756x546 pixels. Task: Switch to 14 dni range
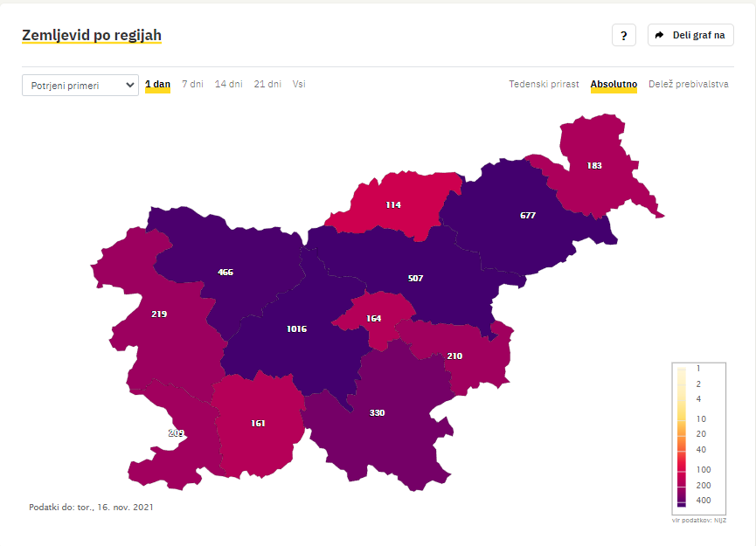[x=228, y=85]
